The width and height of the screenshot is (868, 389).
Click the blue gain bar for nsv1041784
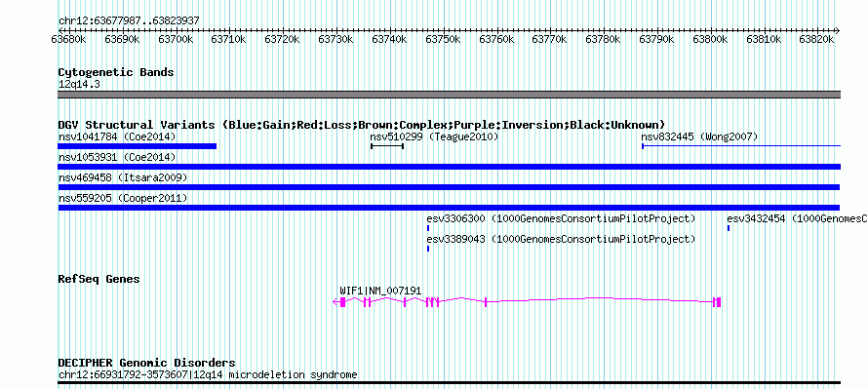(137, 146)
